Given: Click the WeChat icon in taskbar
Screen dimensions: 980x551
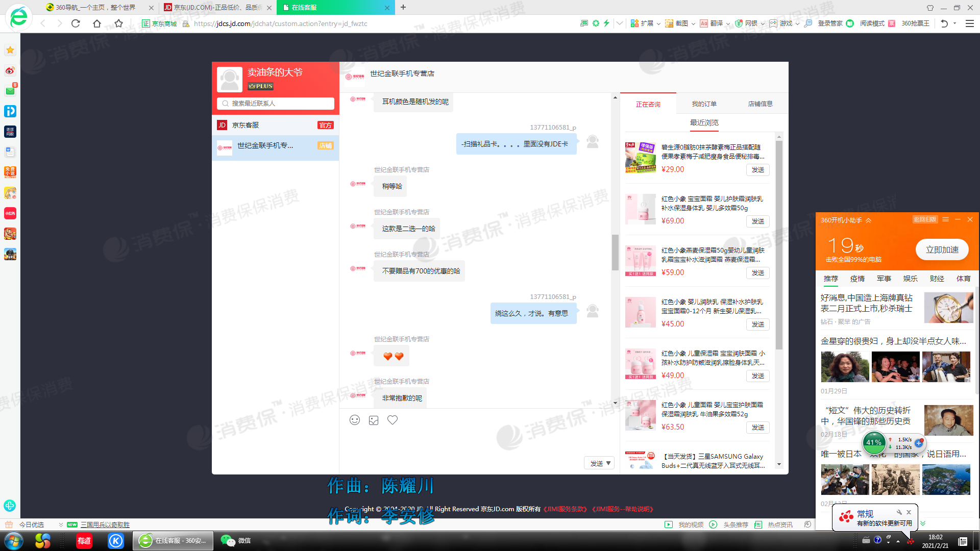Looking at the screenshot, I should coord(228,540).
